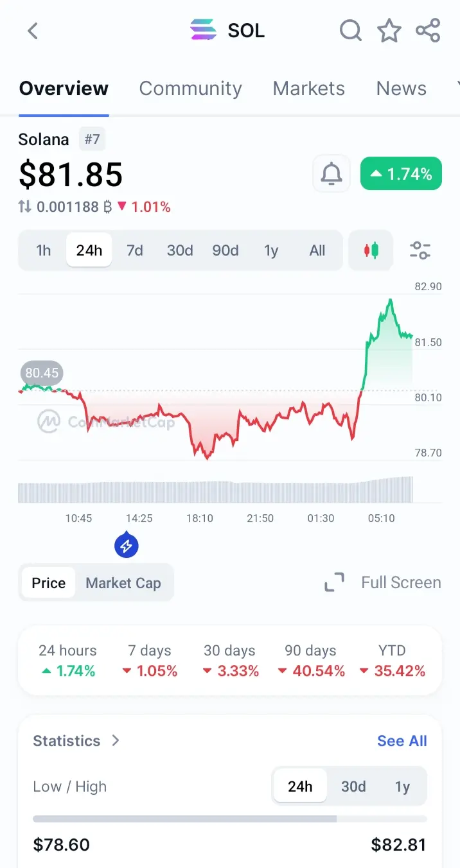The image size is (460, 868).
Task: Tap the blue lightning event marker
Action: (x=127, y=545)
